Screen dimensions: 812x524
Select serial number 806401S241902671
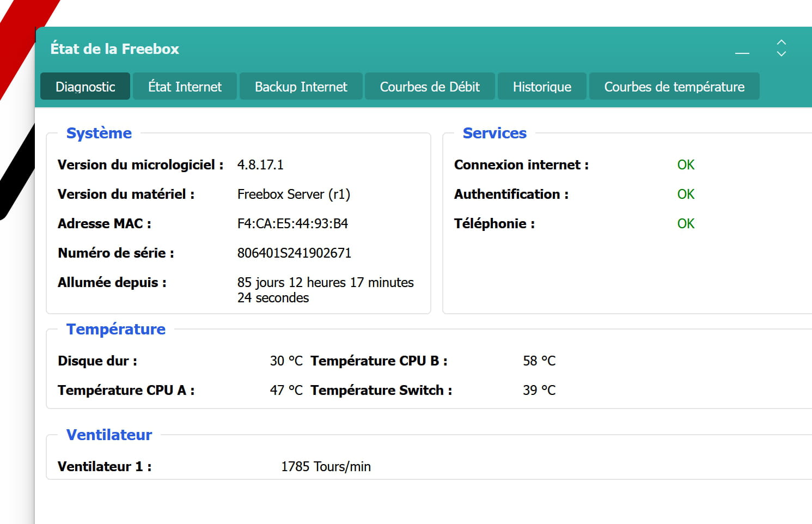pos(294,253)
